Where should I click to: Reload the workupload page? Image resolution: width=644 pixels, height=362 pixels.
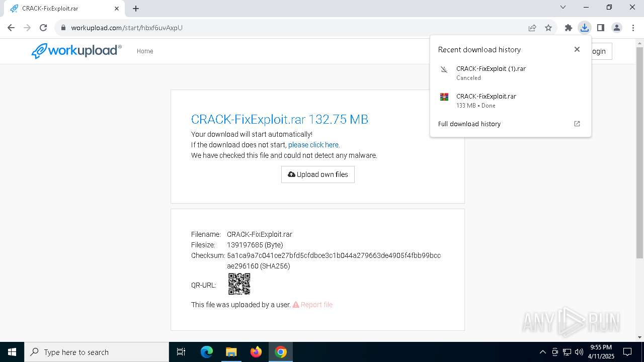43,28
